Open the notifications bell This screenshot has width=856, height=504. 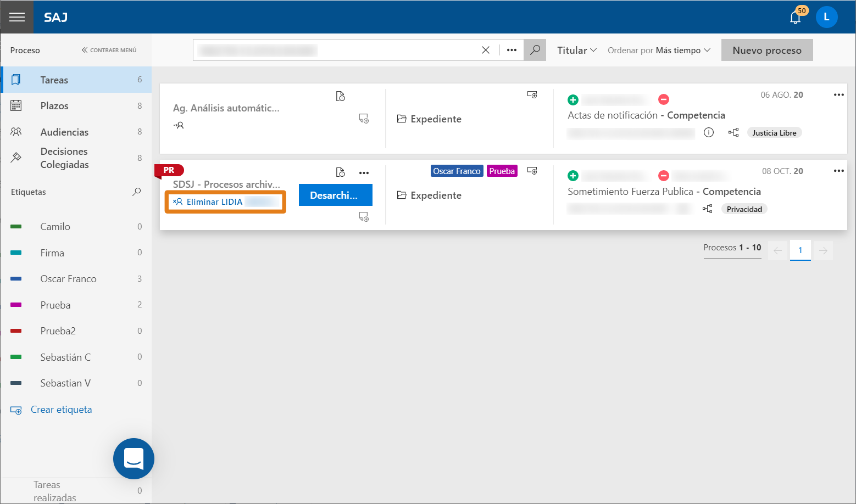click(795, 18)
